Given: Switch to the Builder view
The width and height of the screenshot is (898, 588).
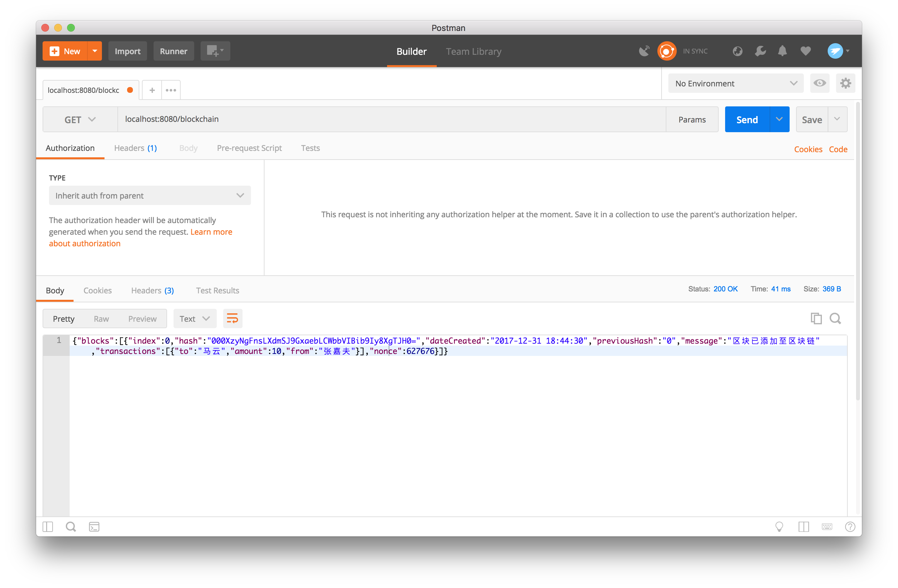Looking at the screenshot, I should [x=411, y=51].
